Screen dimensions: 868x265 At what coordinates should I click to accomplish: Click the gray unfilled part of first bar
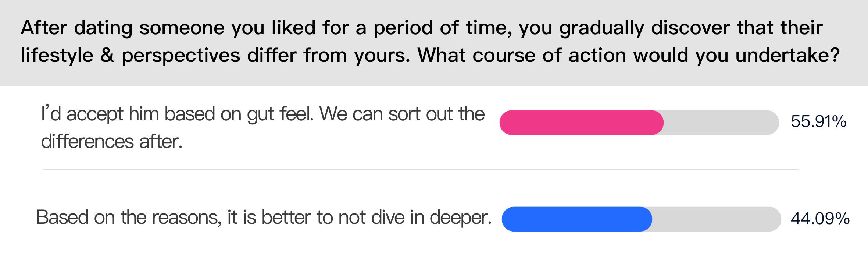[721, 123]
